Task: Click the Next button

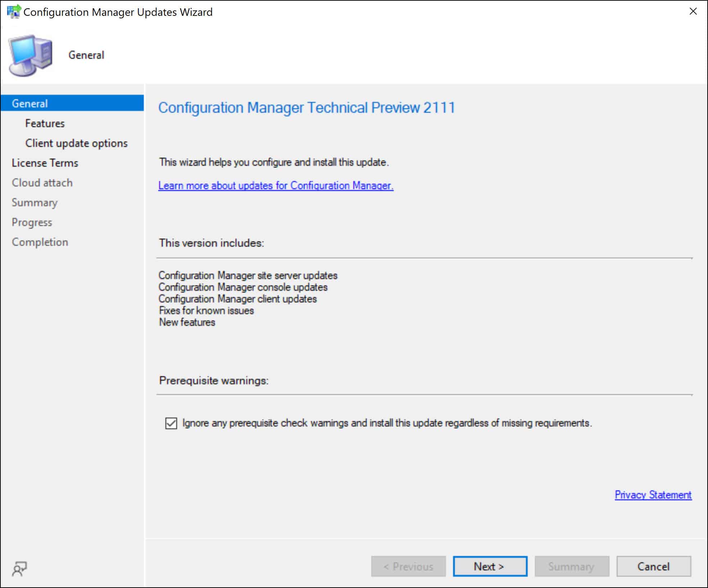Action: coord(490,566)
